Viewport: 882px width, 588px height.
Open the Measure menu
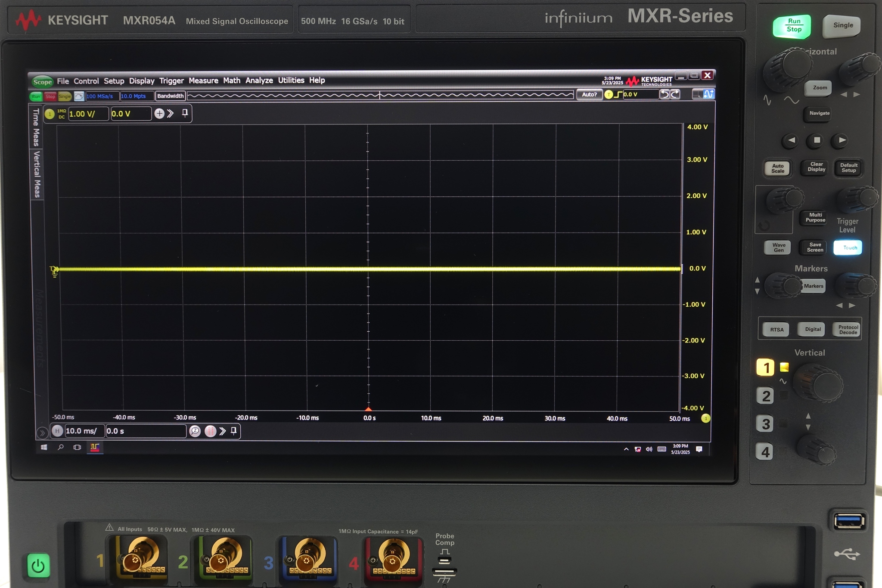tap(203, 81)
